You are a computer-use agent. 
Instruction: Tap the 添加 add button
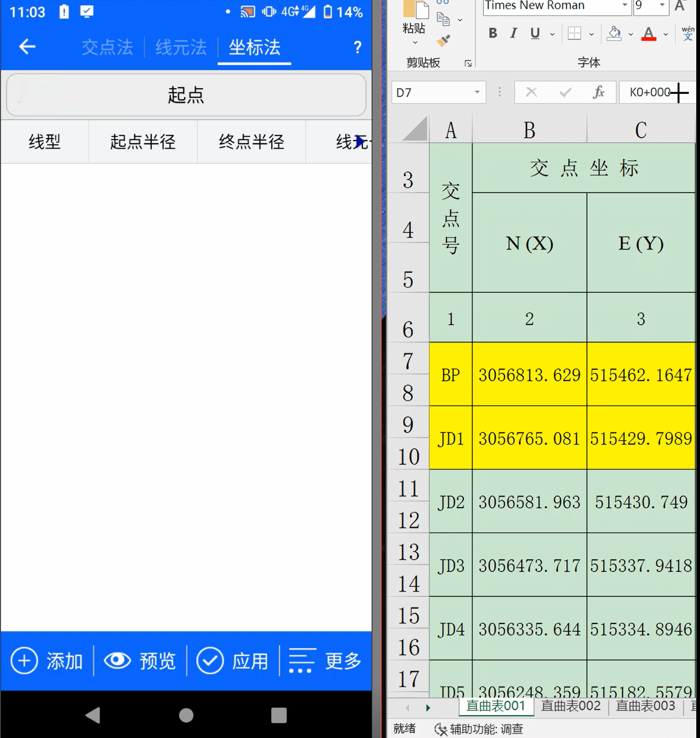tap(47, 661)
